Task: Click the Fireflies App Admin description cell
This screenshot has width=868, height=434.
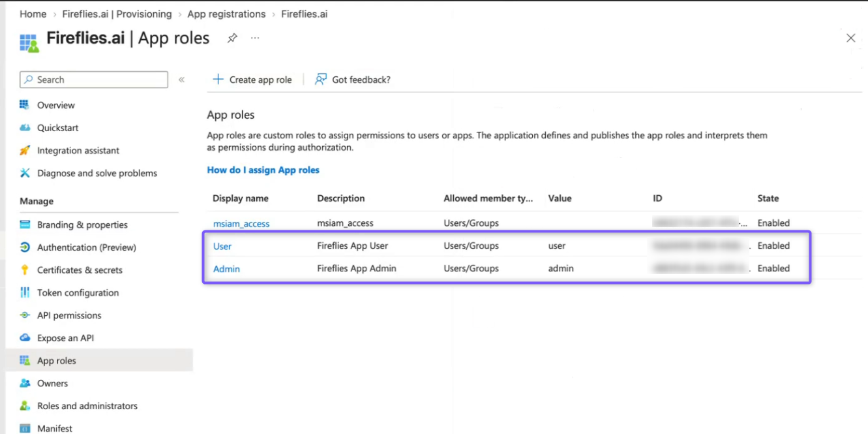Action: (x=357, y=268)
